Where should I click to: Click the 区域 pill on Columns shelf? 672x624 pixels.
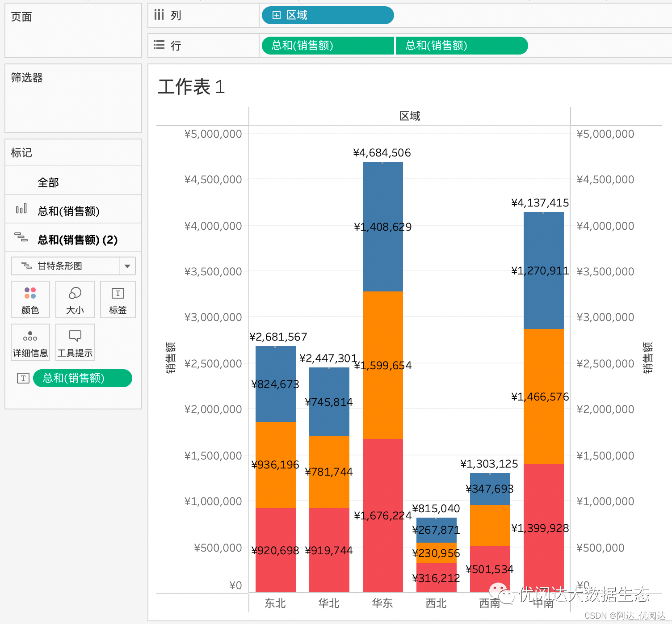pos(328,15)
